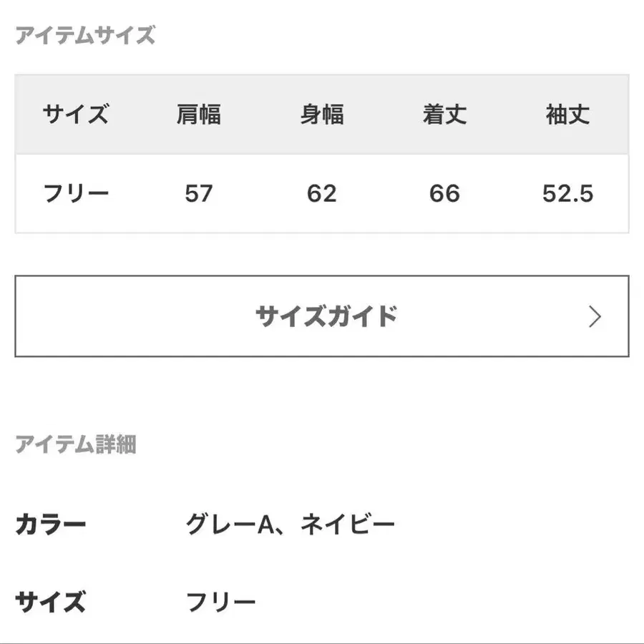644x644 pixels.
Task: Select the length value 66
Action: [x=444, y=194]
